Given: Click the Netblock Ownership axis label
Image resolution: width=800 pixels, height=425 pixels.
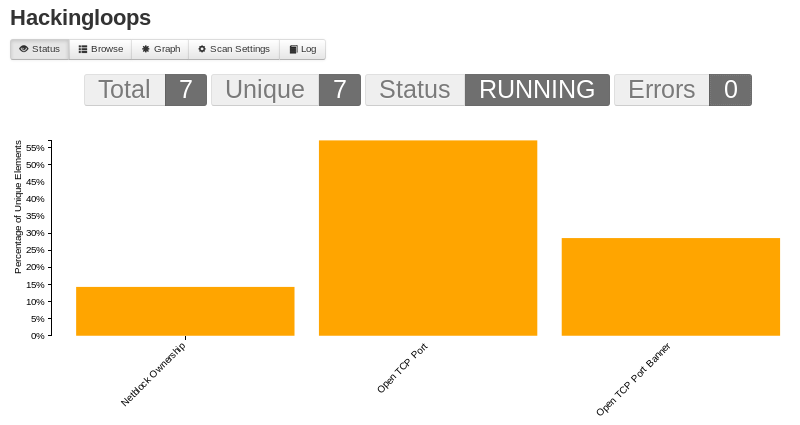Looking at the screenshot, I should click(153, 373).
